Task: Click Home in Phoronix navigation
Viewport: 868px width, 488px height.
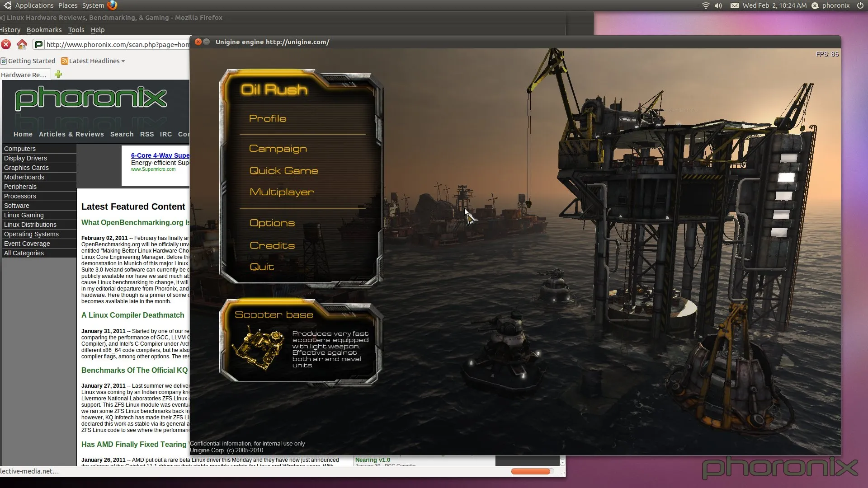Action: (23, 134)
